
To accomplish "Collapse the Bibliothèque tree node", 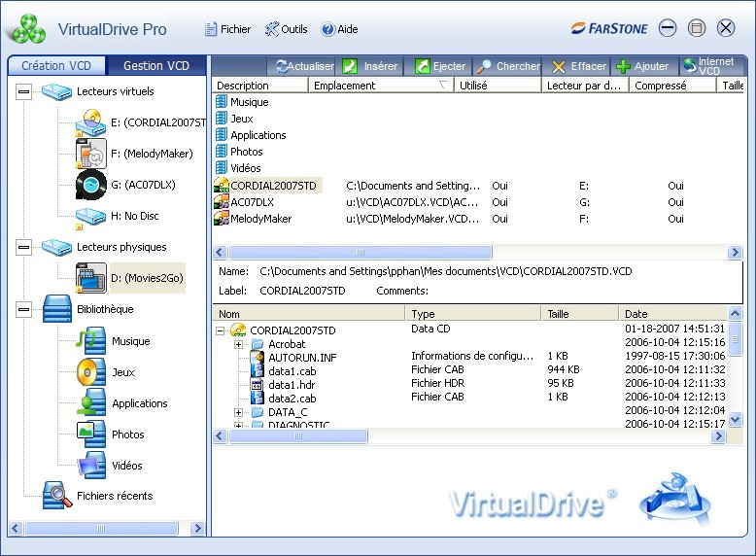I will coord(23,309).
